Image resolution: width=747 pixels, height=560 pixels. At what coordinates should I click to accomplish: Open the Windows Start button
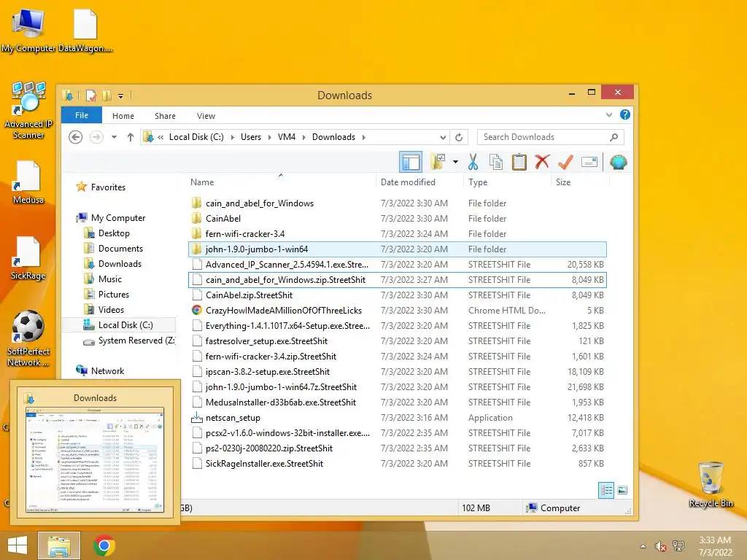point(18,545)
